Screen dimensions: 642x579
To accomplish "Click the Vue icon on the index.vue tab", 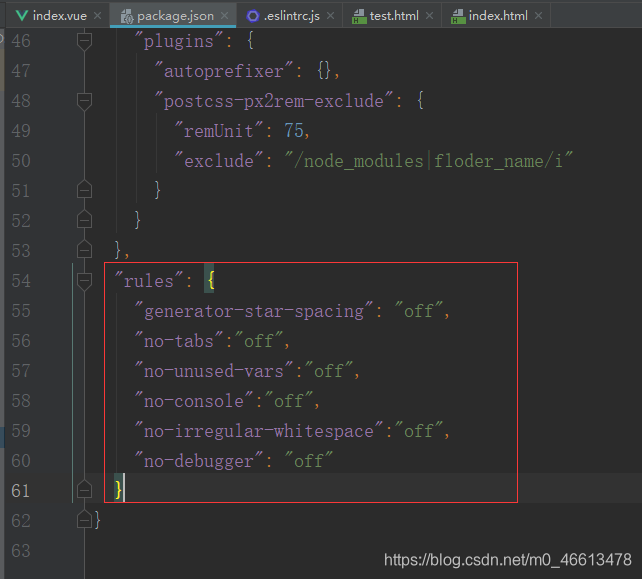I will pyautogui.click(x=21, y=16).
